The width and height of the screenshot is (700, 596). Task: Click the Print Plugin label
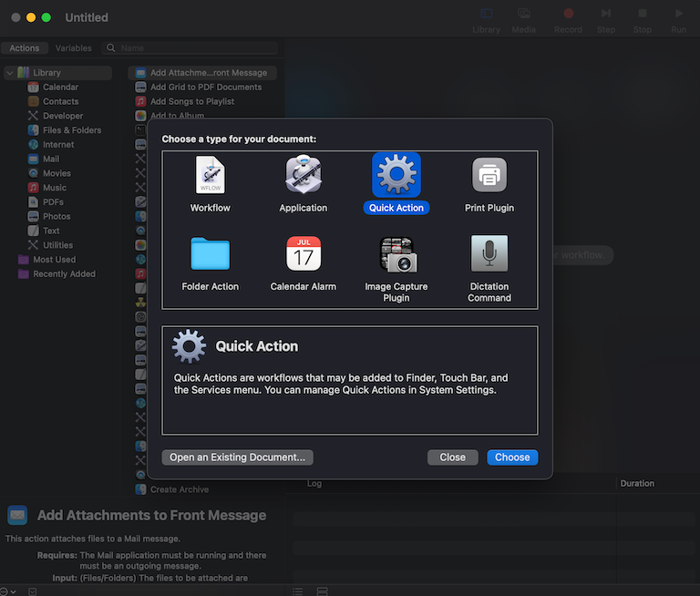tap(489, 208)
